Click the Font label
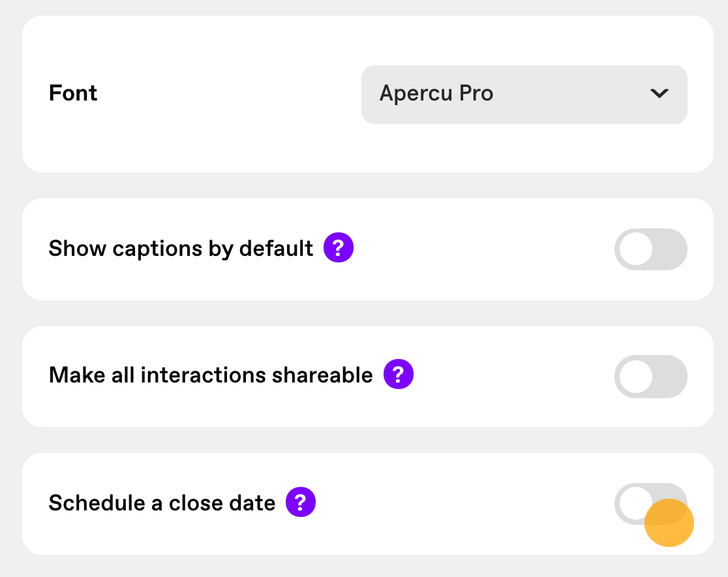 tap(73, 93)
